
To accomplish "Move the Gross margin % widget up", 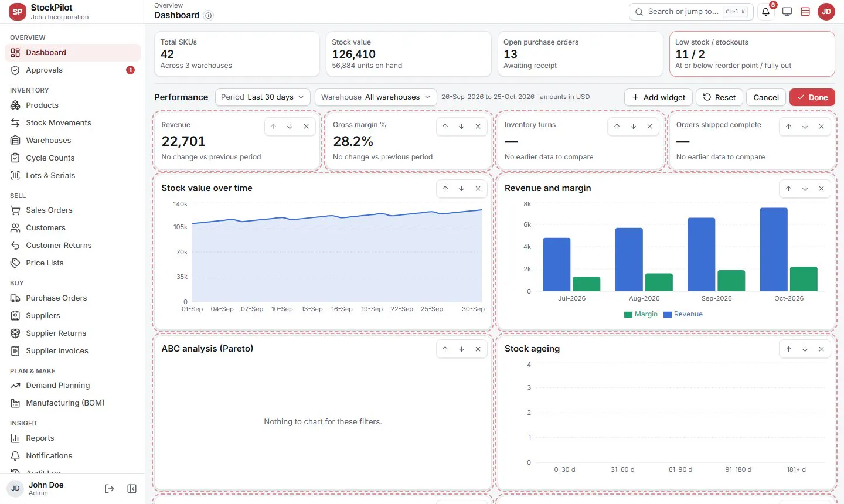I will click(445, 127).
